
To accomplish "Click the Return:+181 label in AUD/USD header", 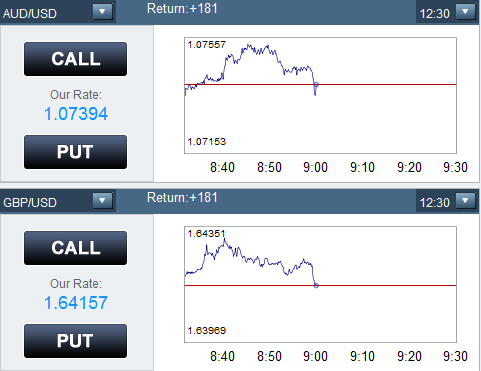I will click(x=182, y=8).
